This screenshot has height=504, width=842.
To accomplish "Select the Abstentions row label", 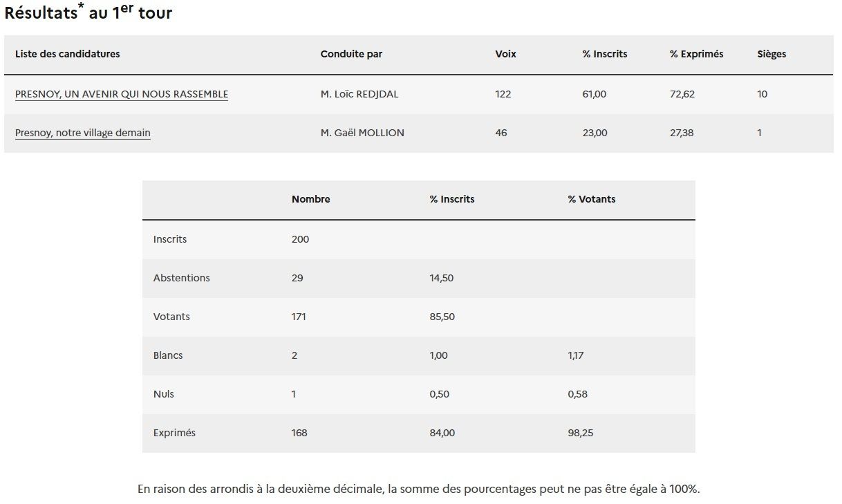I will (182, 278).
